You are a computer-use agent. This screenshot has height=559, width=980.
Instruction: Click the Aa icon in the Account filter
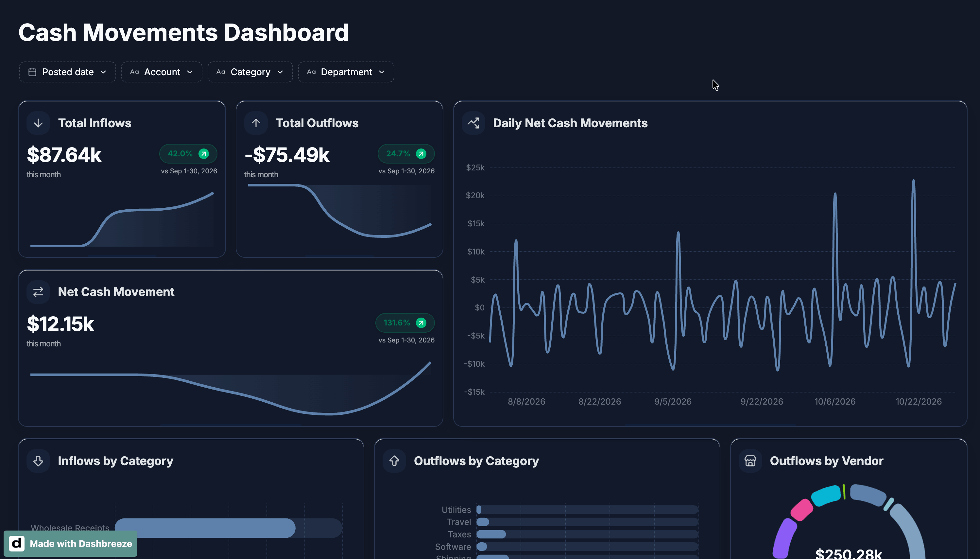point(134,72)
